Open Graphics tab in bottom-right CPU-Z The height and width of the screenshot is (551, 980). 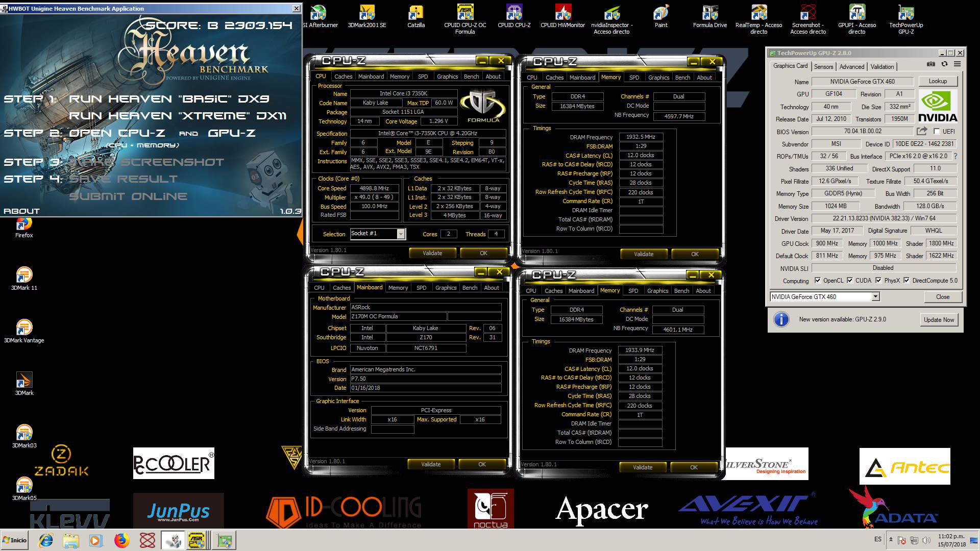(x=657, y=291)
